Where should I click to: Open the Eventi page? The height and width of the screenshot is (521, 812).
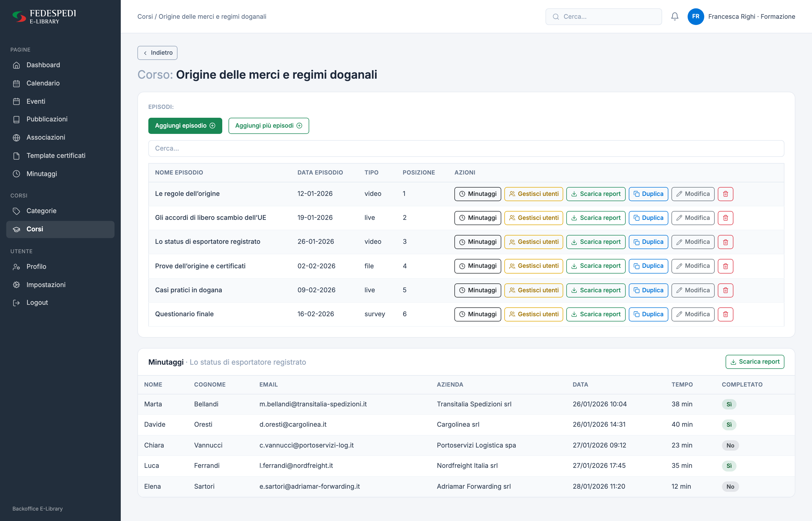click(60, 102)
